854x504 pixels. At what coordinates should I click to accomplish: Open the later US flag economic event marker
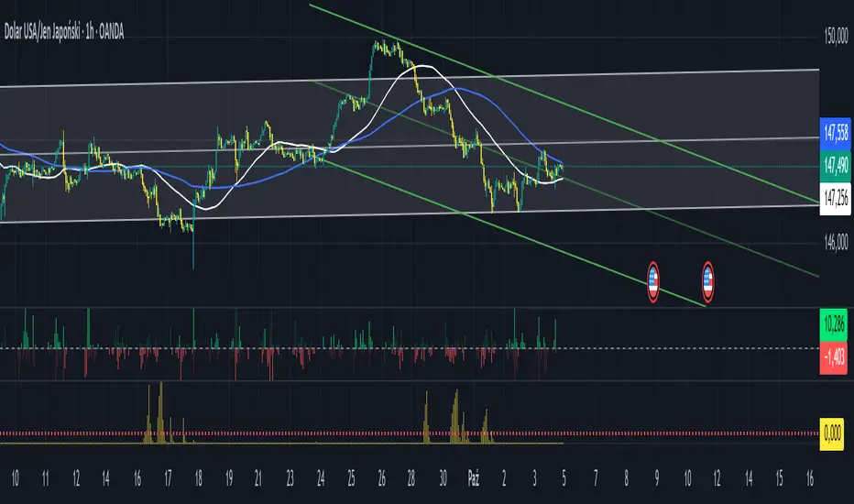pos(707,282)
